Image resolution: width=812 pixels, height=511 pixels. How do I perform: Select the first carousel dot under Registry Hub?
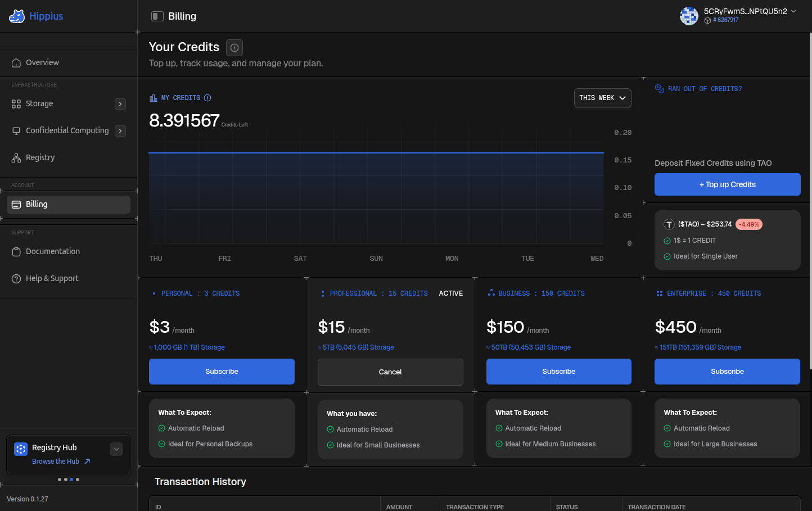pyautogui.click(x=60, y=480)
